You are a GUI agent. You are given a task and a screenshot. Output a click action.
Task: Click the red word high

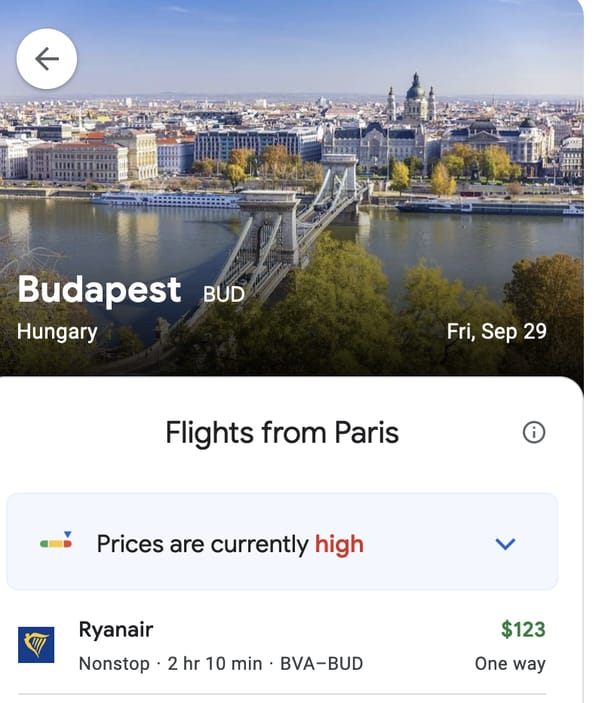click(339, 544)
